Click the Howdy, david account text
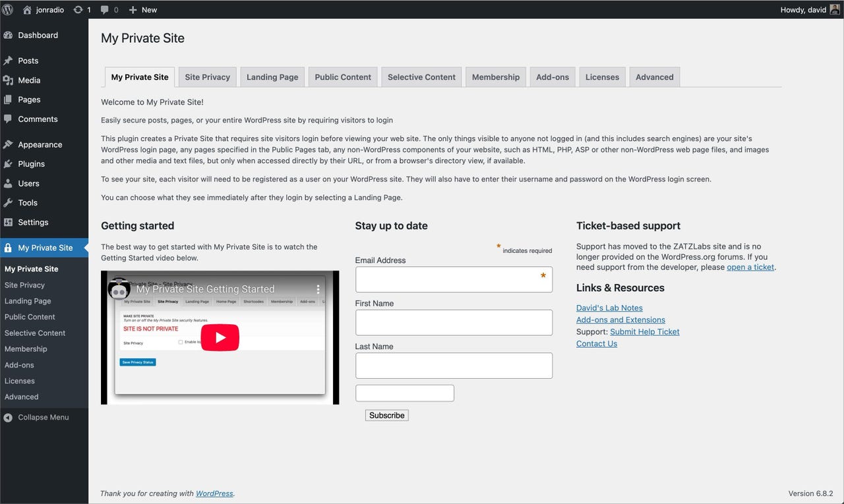The height and width of the screenshot is (504, 844). pyautogui.click(x=802, y=10)
